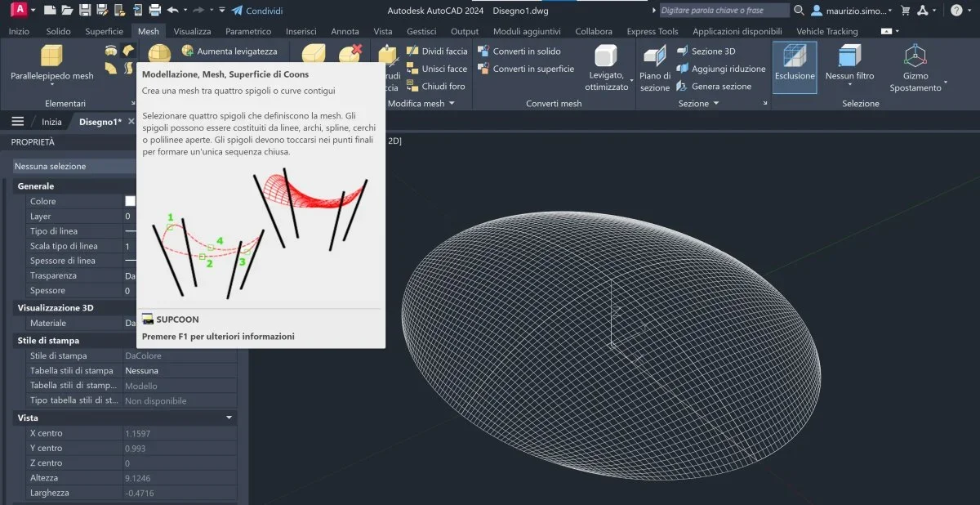Collapse the Vista properties section

coord(229,418)
